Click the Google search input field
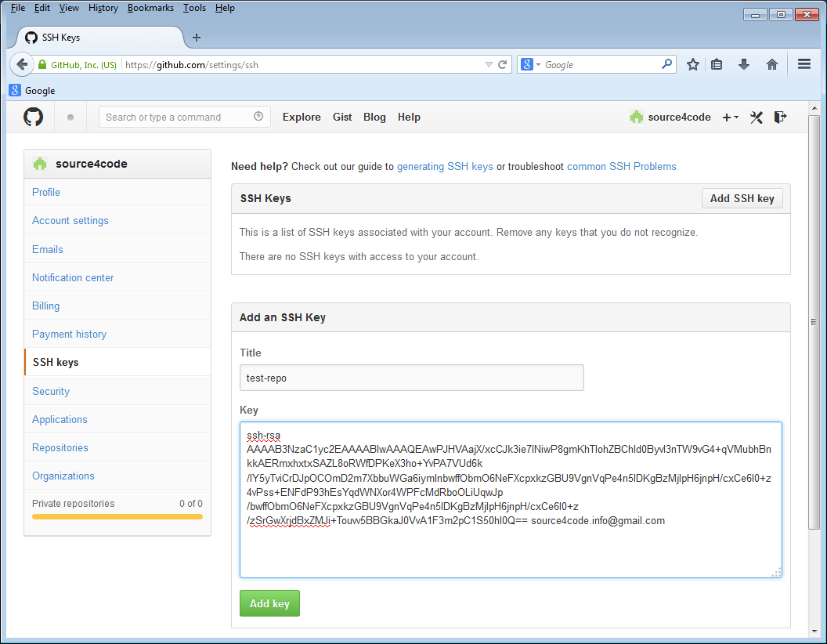 [601, 65]
